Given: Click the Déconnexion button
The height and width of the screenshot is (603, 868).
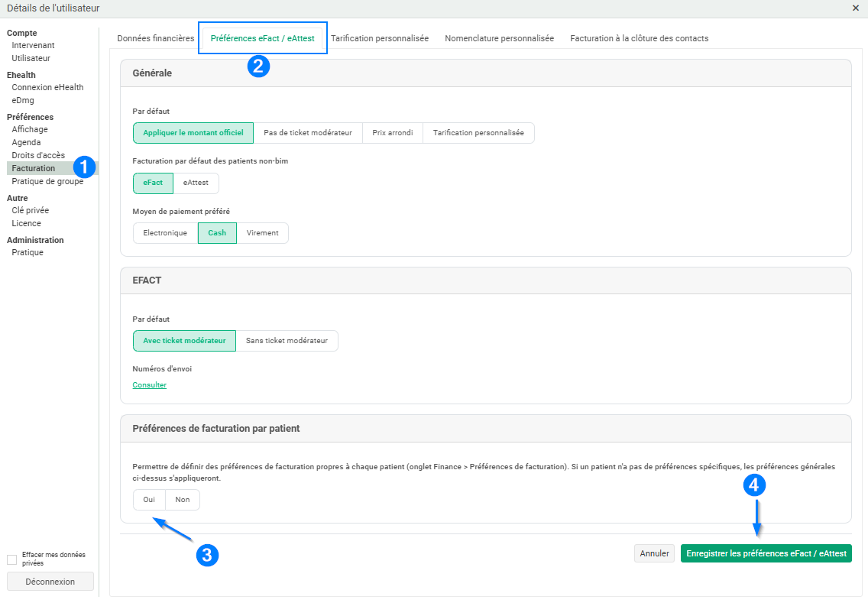Looking at the screenshot, I should click(x=50, y=582).
